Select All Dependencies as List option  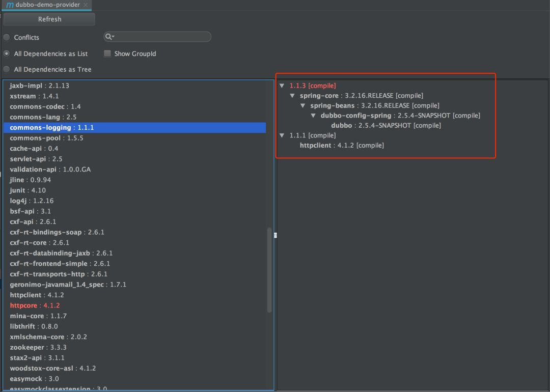tap(7, 53)
